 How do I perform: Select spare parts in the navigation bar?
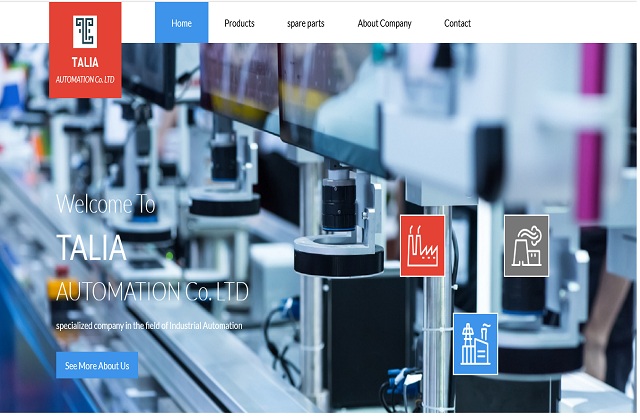pyautogui.click(x=305, y=23)
